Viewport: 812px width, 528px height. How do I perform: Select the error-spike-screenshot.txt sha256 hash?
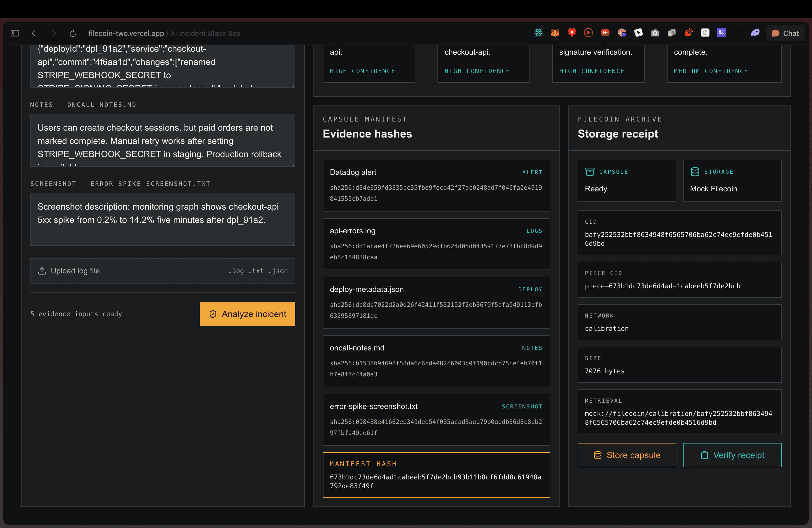pyautogui.click(x=436, y=427)
